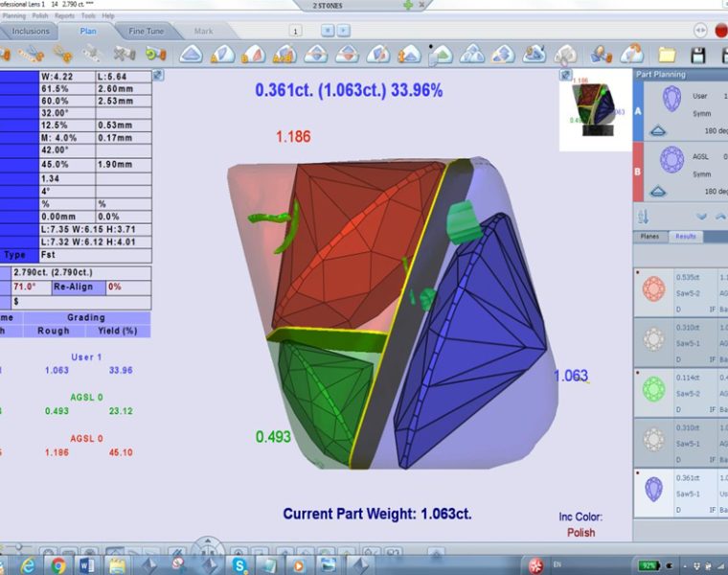Click the Skype icon in taskbar
This screenshot has width=728, height=575.
coord(239,563)
